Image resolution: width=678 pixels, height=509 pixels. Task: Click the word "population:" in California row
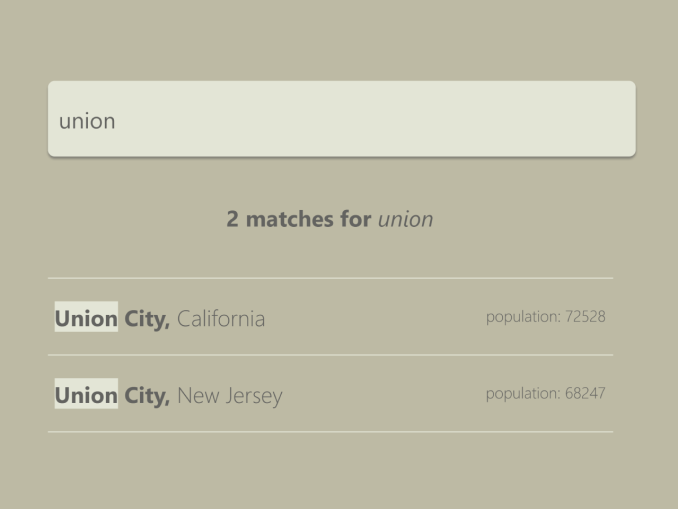(x=523, y=317)
